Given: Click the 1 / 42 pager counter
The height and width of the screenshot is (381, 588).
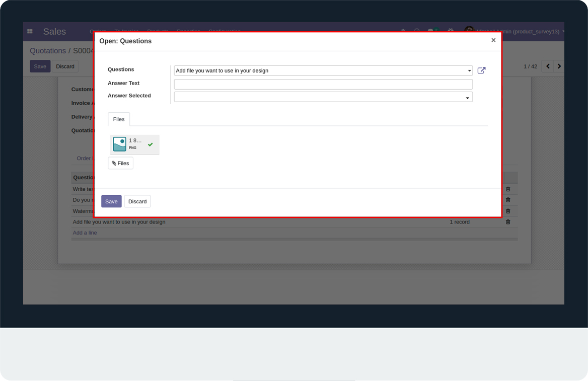Looking at the screenshot, I should pos(530,66).
